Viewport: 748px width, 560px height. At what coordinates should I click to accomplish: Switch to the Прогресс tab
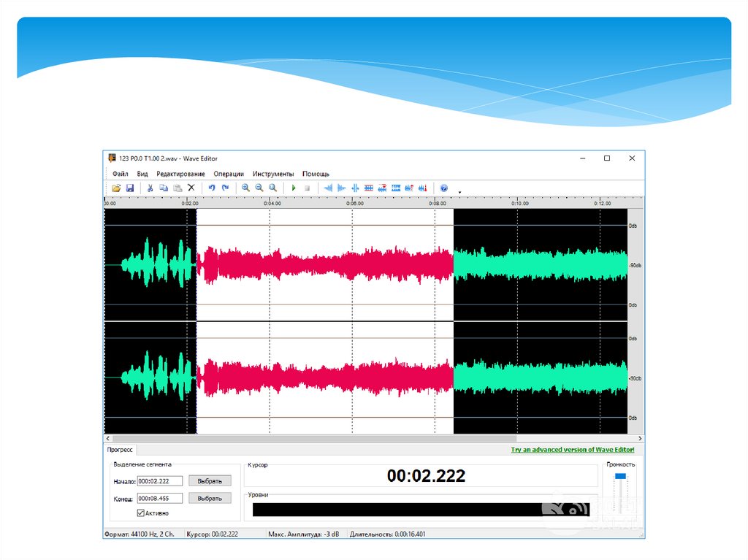click(120, 449)
